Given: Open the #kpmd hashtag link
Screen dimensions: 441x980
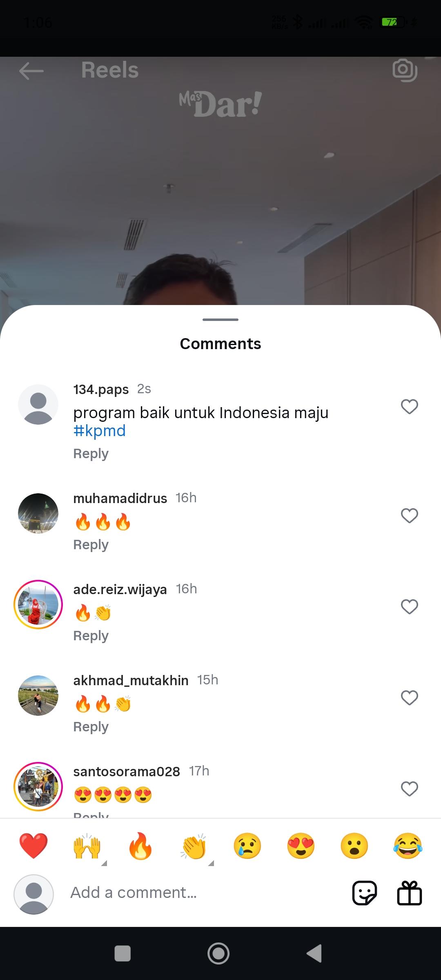Looking at the screenshot, I should (100, 431).
